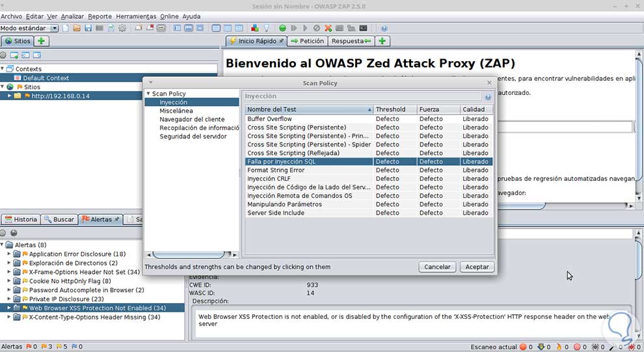Expand Cookie No HttpOnly Flag (8) alert
This screenshot has width=644, height=352.
point(10,281)
